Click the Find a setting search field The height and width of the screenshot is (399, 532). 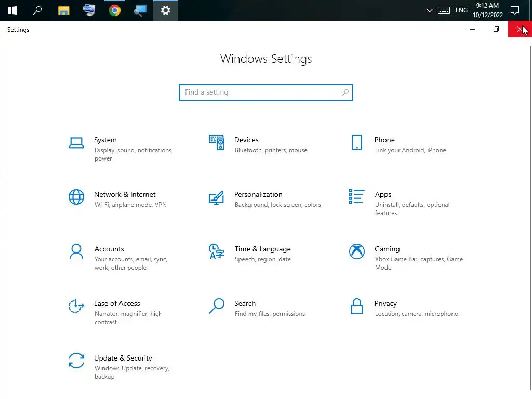tap(265, 92)
